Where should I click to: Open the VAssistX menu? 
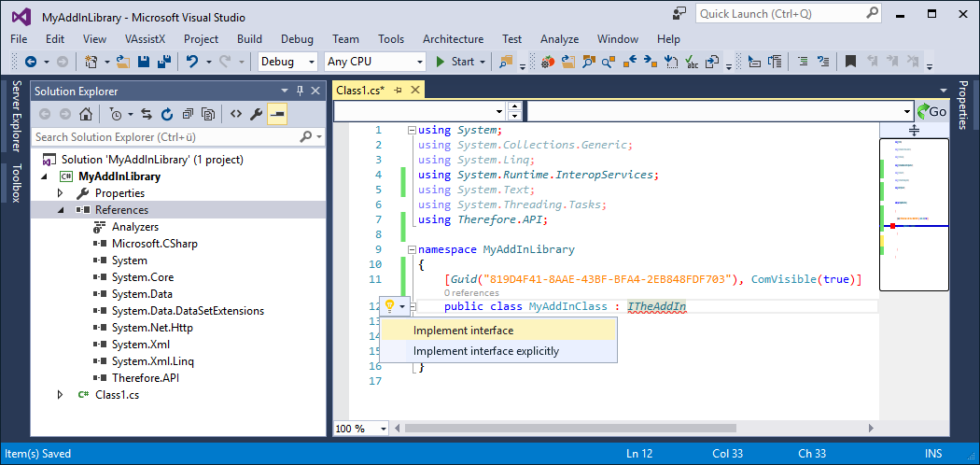pos(145,39)
